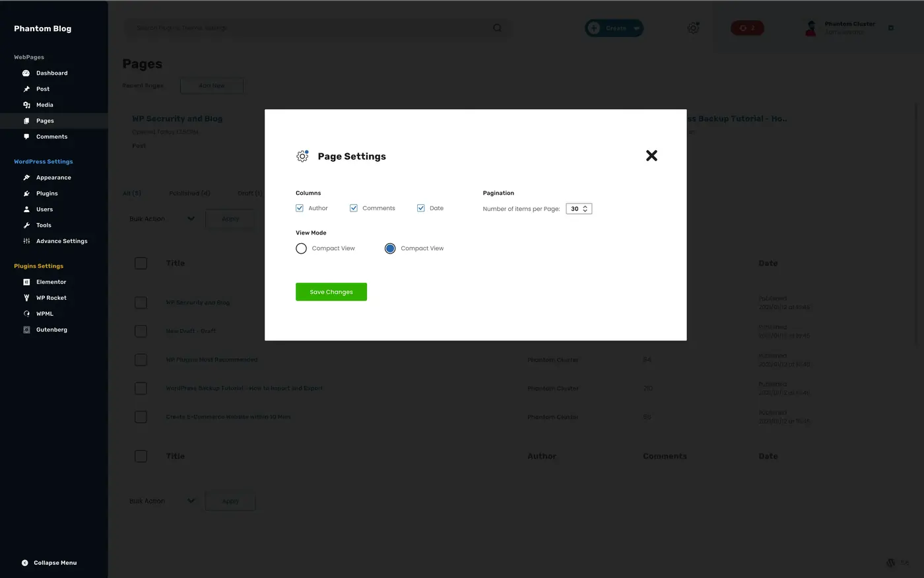Open the Comments bubble icon in sidebar
The height and width of the screenshot is (578, 924).
26,137
